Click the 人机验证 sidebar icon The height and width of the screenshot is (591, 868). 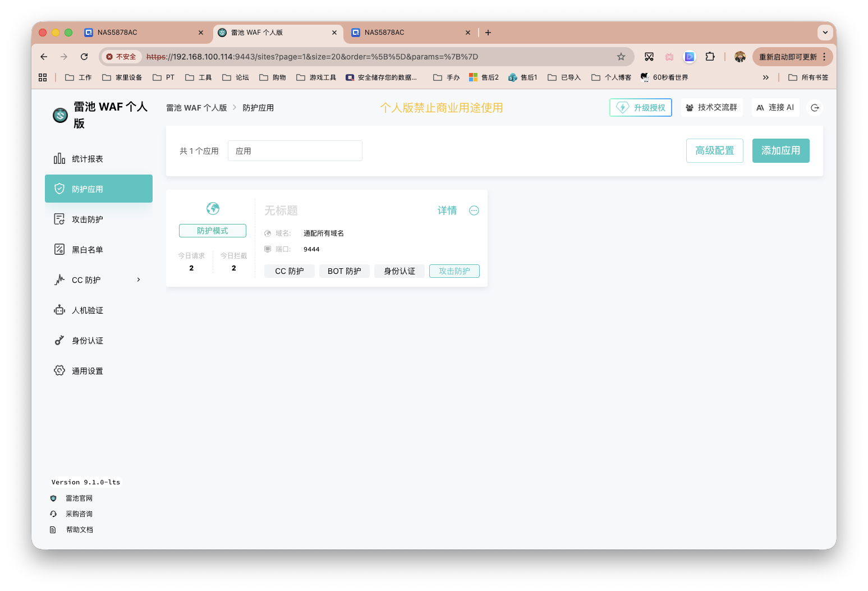[x=59, y=310]
